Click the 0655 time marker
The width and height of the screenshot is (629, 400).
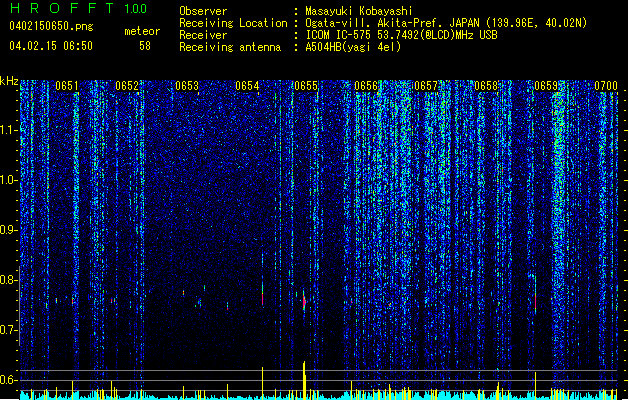point(306,86)
